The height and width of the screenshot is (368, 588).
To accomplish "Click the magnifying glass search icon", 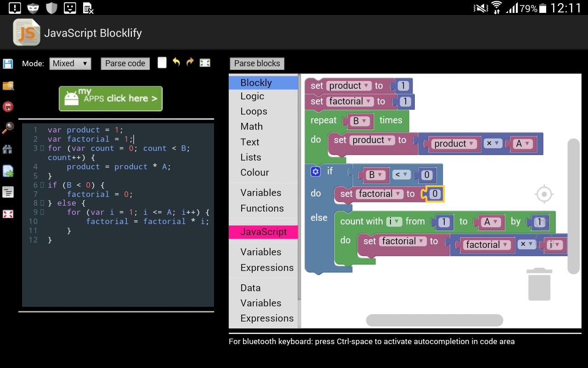I will coord(8,127).
